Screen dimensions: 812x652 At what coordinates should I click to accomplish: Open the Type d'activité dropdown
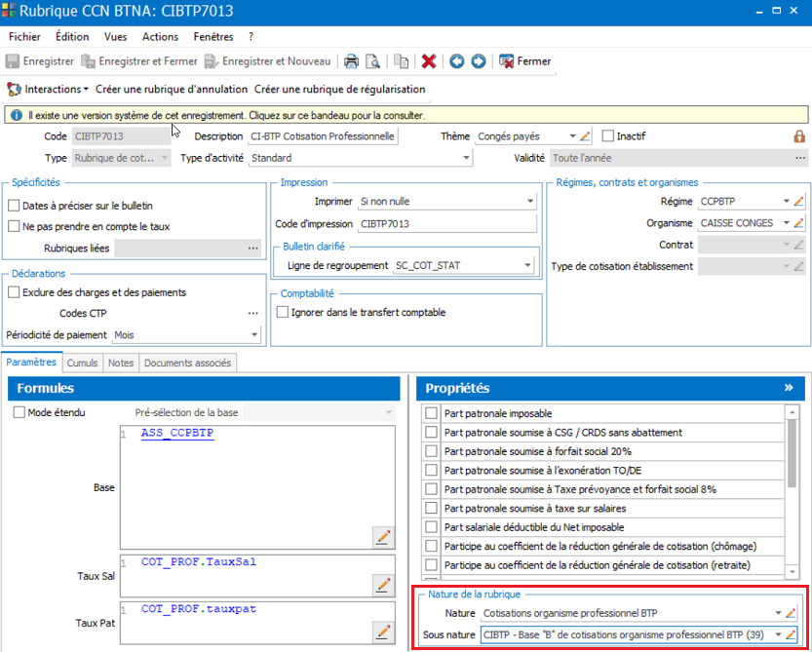tap(466, 158)
